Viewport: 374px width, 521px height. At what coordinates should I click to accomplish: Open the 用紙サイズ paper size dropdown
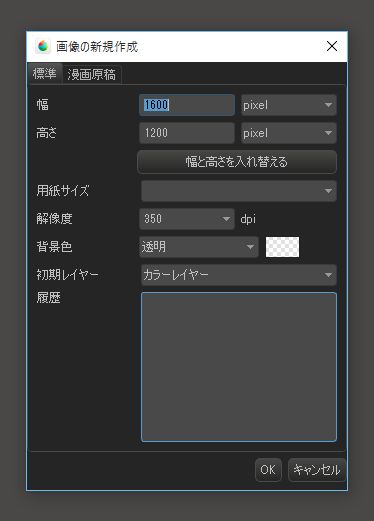(239, 191)
